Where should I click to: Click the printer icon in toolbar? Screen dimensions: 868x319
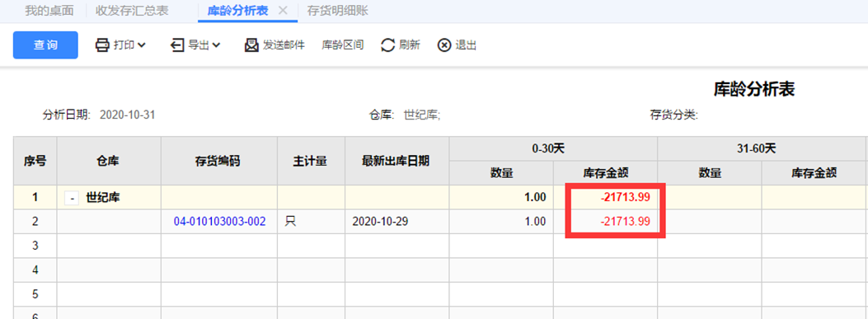(x=102, y=45)
